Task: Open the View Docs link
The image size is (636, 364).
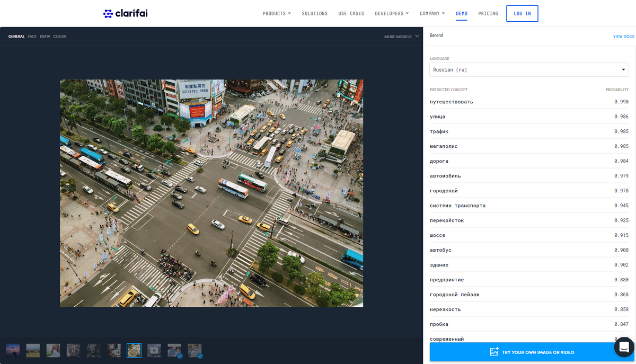Action: click(x=624, y=37)
